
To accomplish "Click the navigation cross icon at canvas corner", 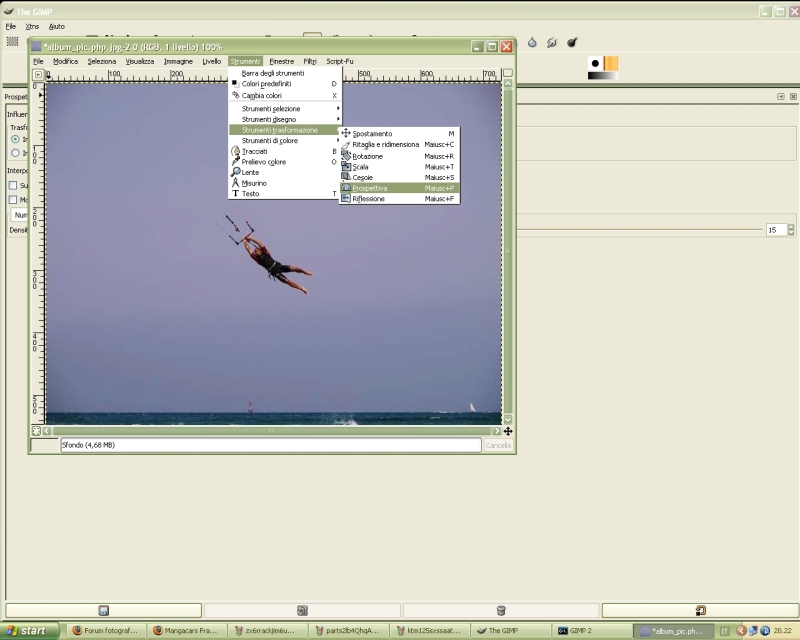I will (x=508, y=431).
